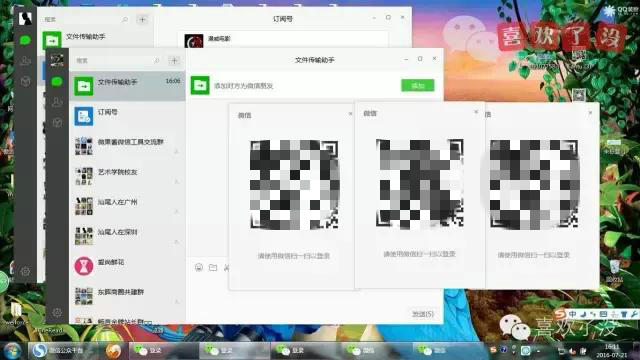Open Chats tab in front WeChat sidebar

57,82
